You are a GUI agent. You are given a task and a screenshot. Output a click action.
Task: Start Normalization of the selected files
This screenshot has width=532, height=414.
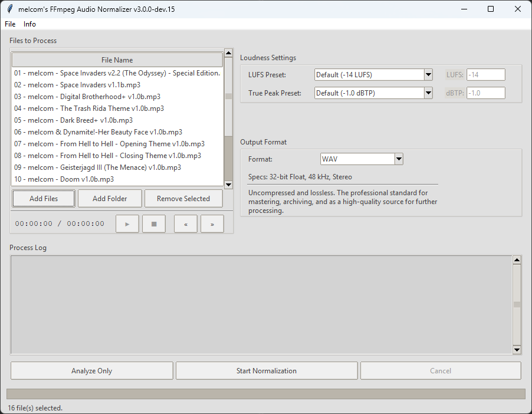267,371
